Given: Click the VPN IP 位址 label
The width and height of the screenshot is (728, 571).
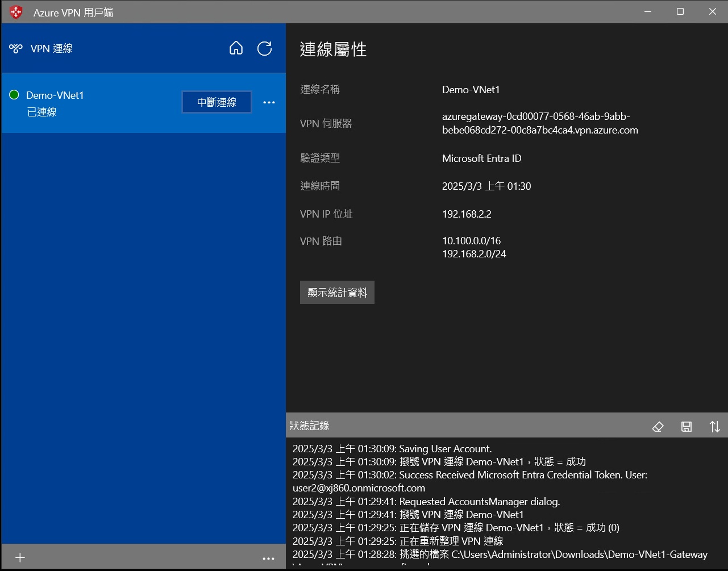Looking at the screenshot, I should [x=326, y=214].
